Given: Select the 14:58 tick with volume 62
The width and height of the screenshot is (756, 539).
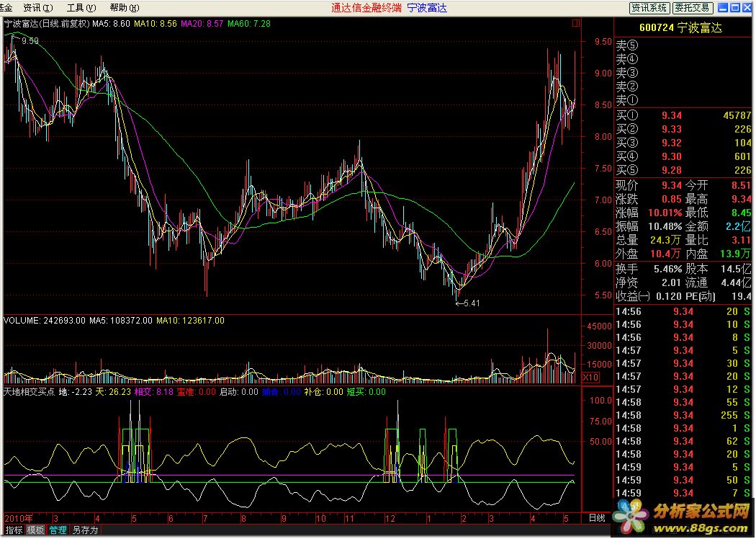Looking at the screenshot, I should click(683, 441).
